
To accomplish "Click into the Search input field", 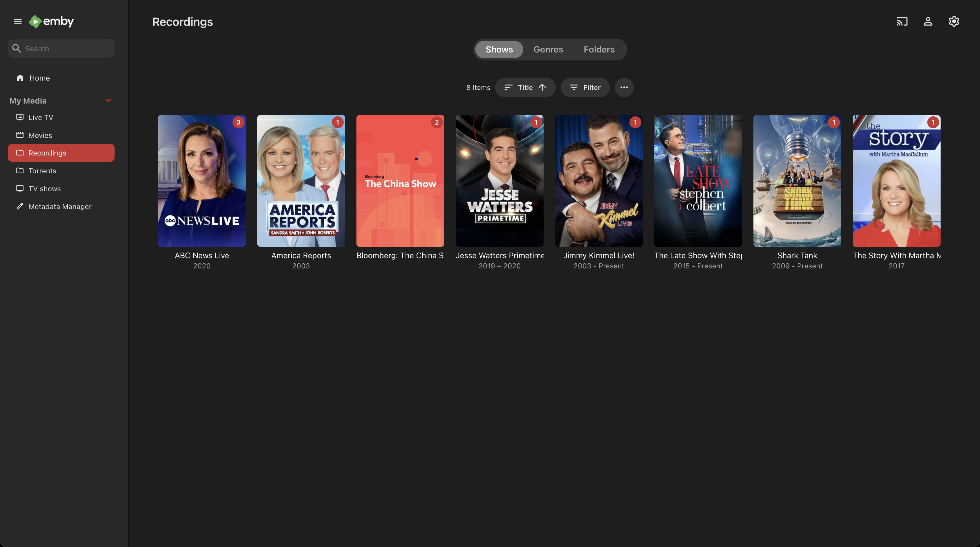I will click(61, 48).
